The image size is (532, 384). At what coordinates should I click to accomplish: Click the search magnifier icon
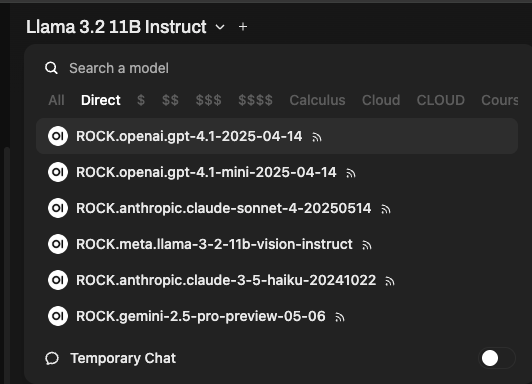tap(51, 68)
